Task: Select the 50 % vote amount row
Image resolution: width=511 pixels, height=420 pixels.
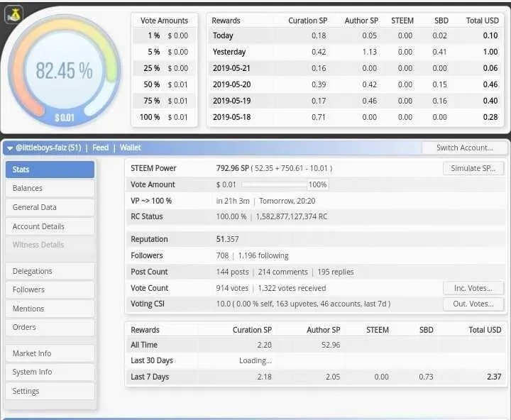Action: click(x=164, y=84)
